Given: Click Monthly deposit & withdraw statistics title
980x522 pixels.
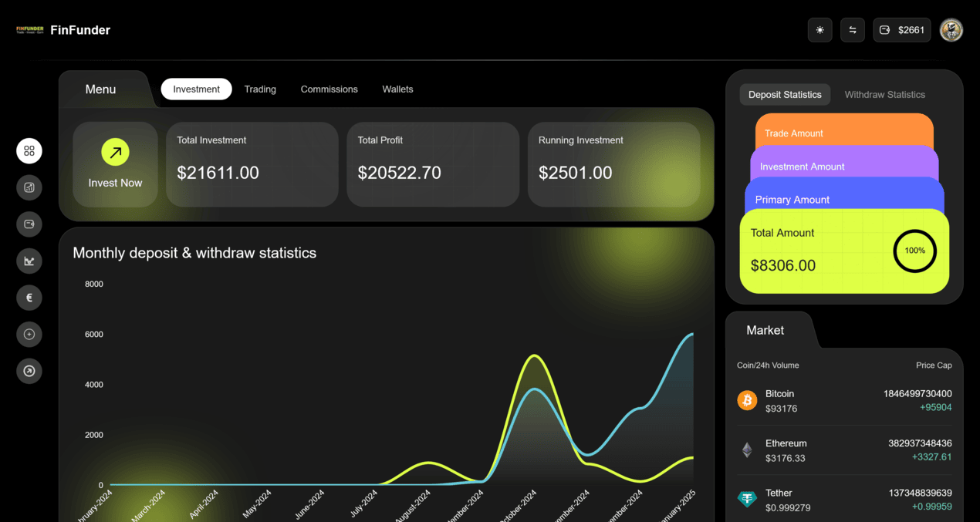Looking at the screenshot, I should pyautogui.click(x=194, y=253).
